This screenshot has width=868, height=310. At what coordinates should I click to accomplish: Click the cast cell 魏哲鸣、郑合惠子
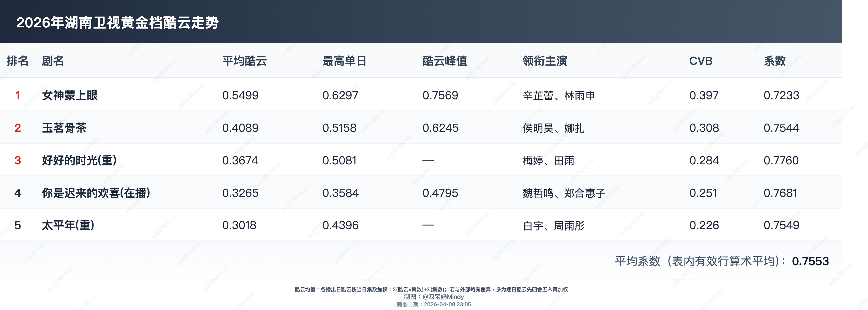(564, 193)
